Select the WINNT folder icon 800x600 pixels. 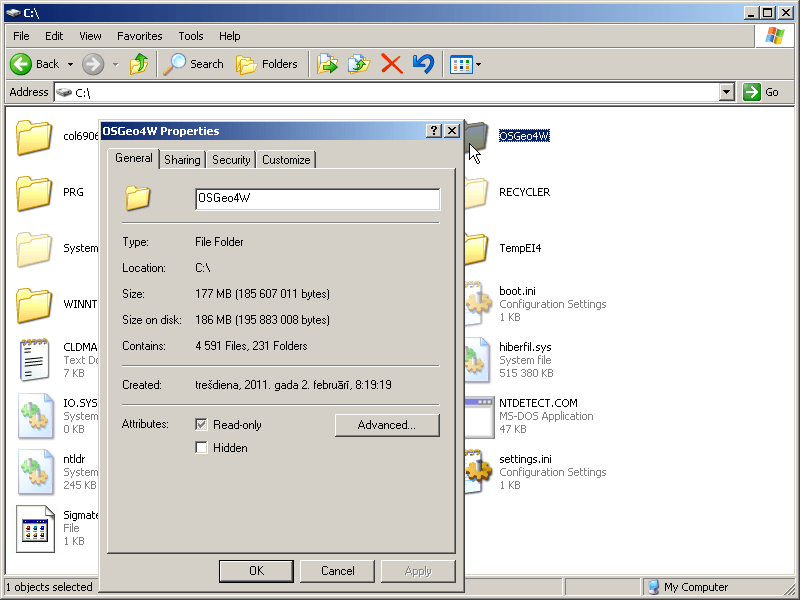coord(34,306)
